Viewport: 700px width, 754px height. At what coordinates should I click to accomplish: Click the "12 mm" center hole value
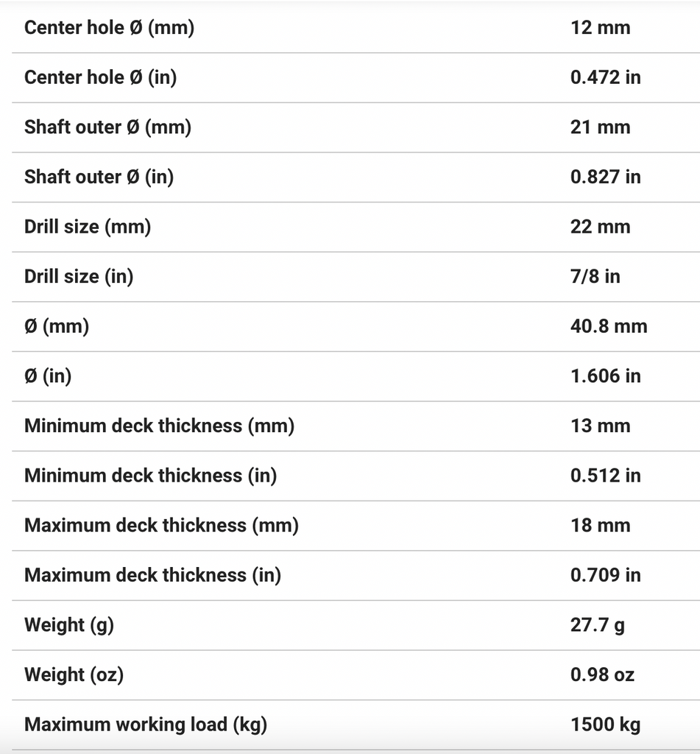pyautogui.click(x=600, y=28)
